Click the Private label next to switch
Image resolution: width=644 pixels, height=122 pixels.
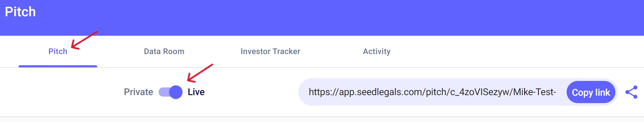(138, 92)
